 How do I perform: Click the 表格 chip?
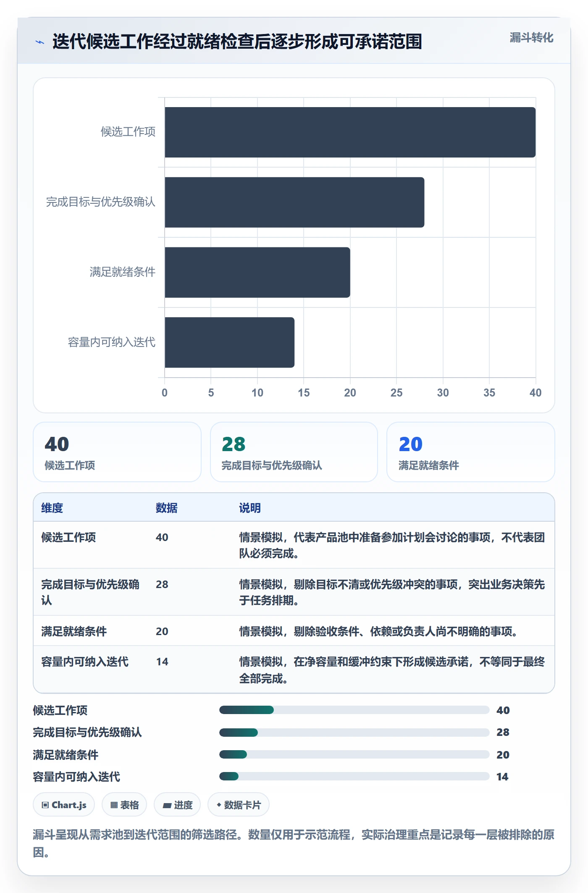click(x=124, y=805)
